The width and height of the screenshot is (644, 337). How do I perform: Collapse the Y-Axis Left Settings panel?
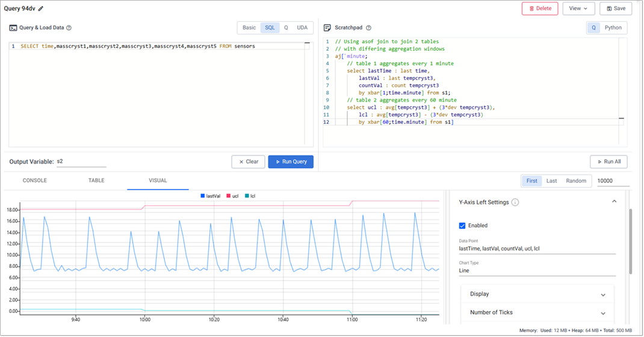[614, 202]
